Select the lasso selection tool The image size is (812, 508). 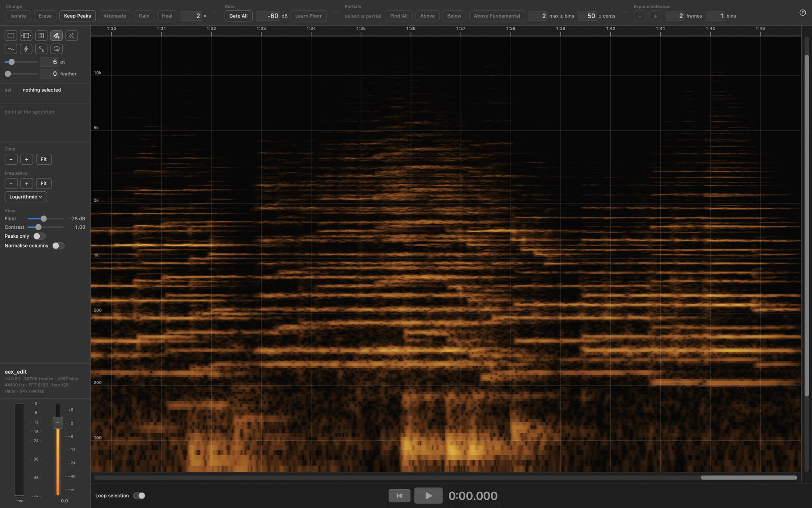pyautogui.click(x=56, y=49)
